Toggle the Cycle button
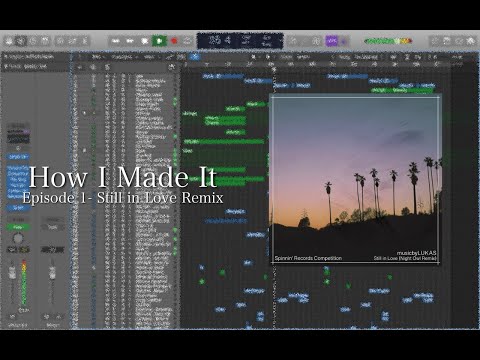This screenshot has width=480, height=360. tap(188, 41)
